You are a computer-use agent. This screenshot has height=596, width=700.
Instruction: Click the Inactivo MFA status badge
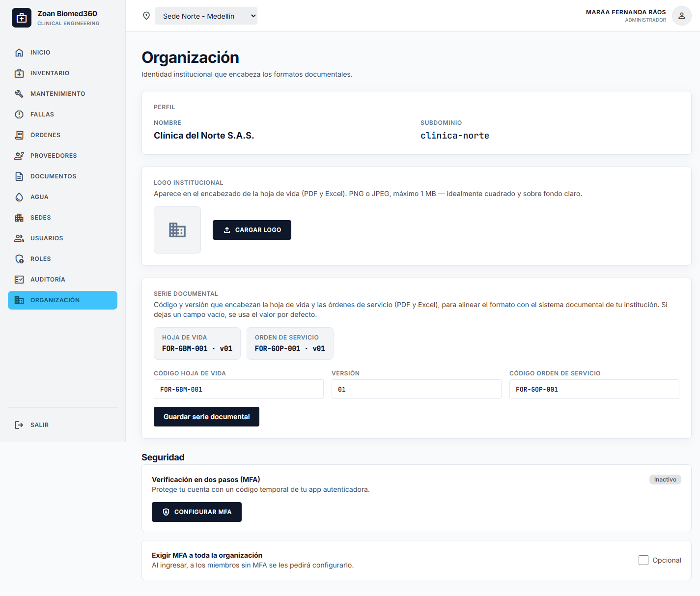[665, 480]
